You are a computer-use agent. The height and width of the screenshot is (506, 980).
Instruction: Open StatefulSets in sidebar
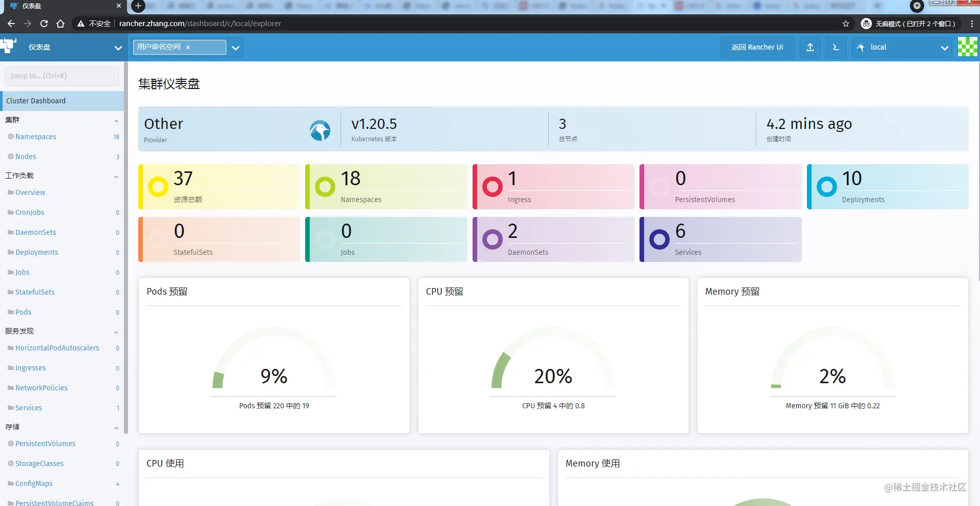click(x=35, y=292)
